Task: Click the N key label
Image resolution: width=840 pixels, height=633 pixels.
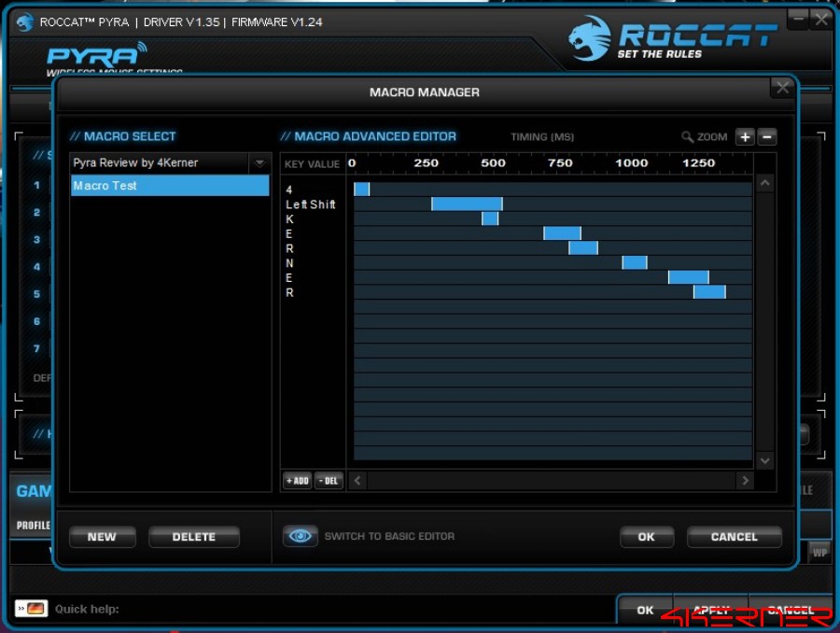Action: (x=289, y=263)
